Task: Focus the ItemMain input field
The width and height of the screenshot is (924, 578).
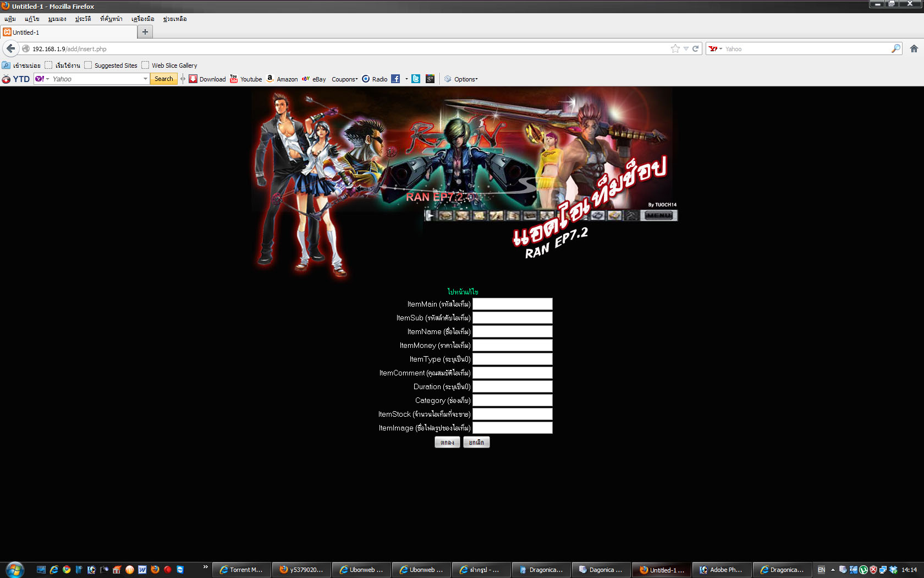Action: [513, 304]
